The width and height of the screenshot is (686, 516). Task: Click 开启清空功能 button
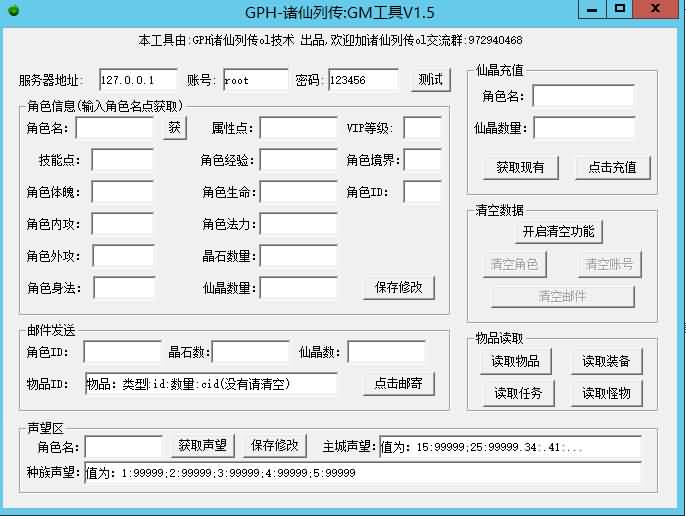[x=559, y=232]
